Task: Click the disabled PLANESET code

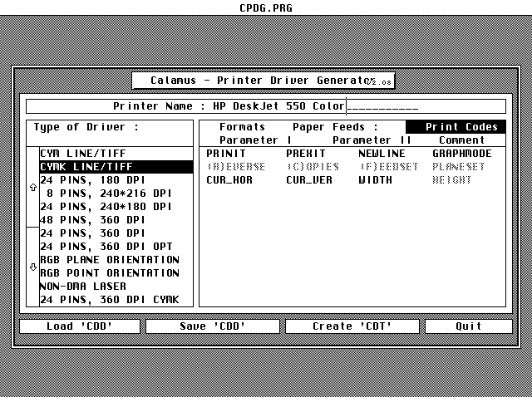Action: pyautogui.click(x=458, y=167)
